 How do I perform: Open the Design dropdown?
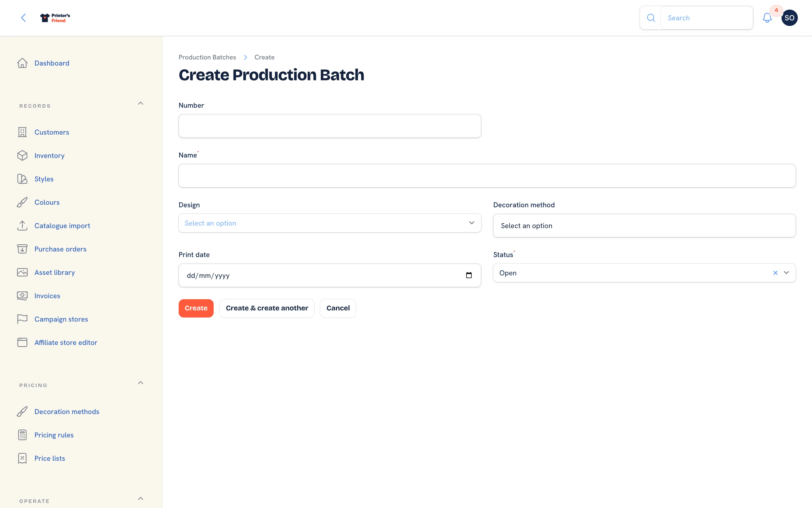(330, 223)
